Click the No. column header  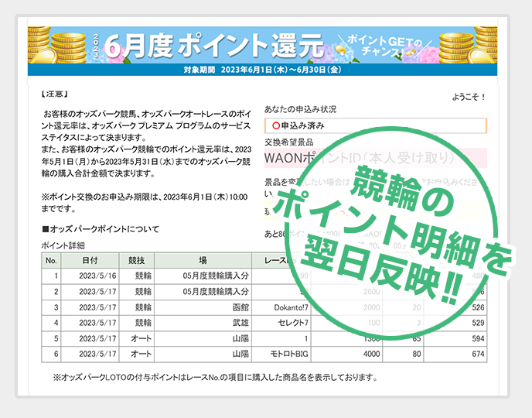tap(51, 260)
